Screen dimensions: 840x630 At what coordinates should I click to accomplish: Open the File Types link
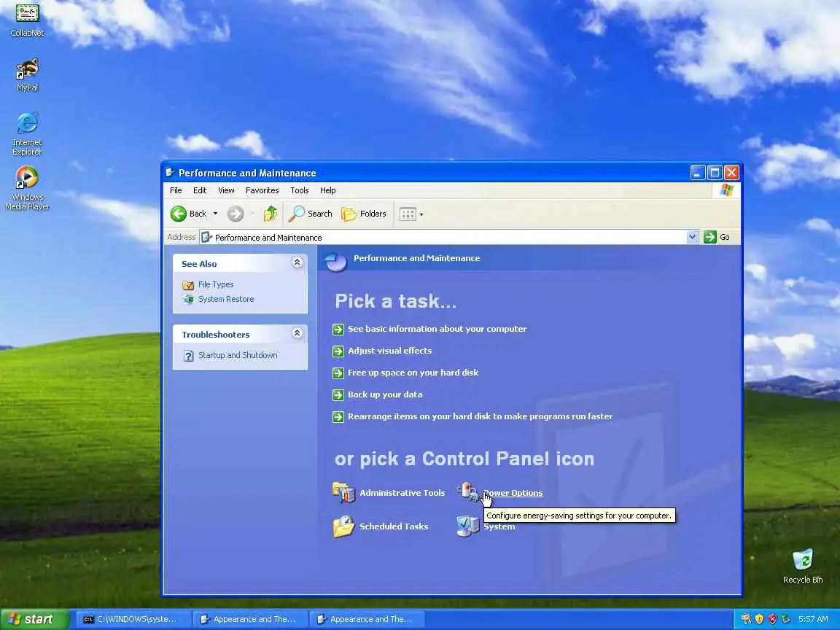pos(216,284)
